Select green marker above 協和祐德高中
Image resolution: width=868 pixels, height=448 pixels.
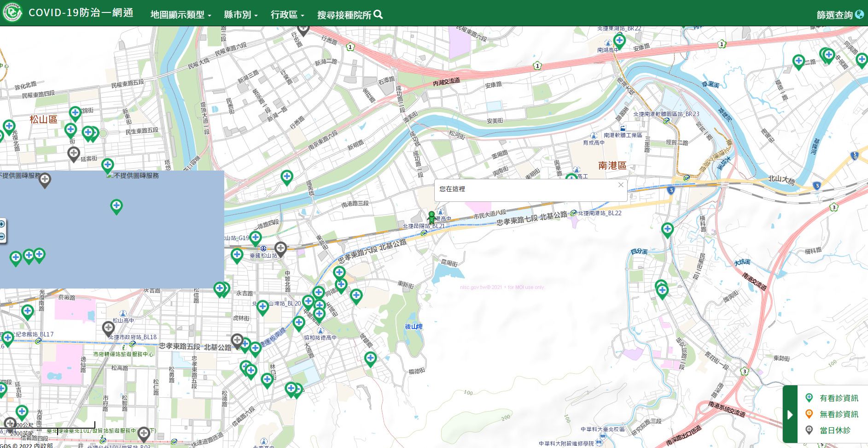coord(299,324)
